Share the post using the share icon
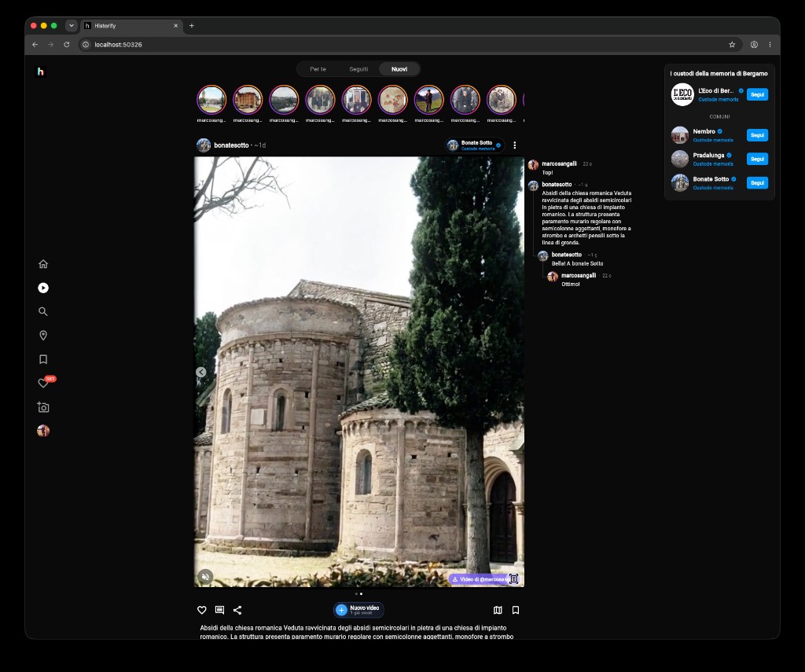Screen dimensions: 805x672 coord(237,610)
